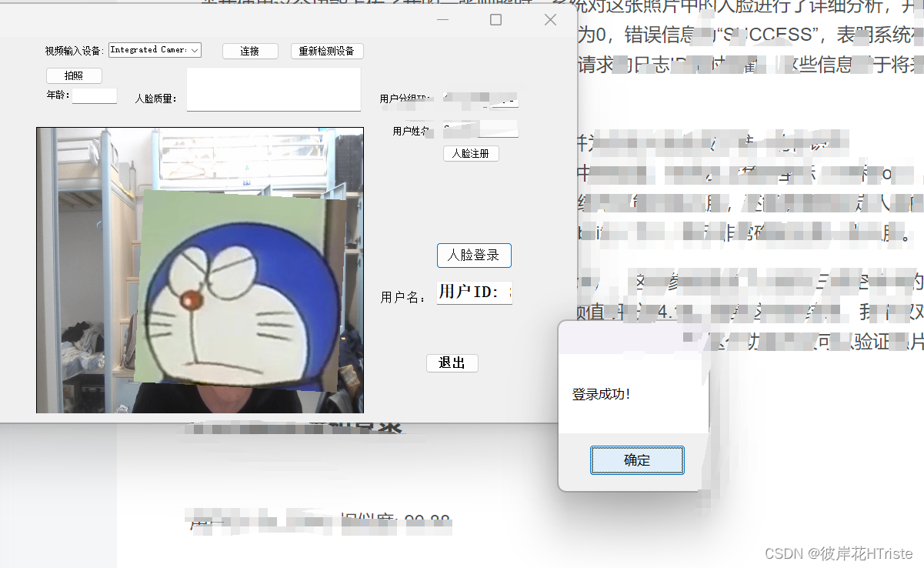Screen dimensions: 924x568
Task: Click the 视频输入设备 label
Action: [74, 51]
